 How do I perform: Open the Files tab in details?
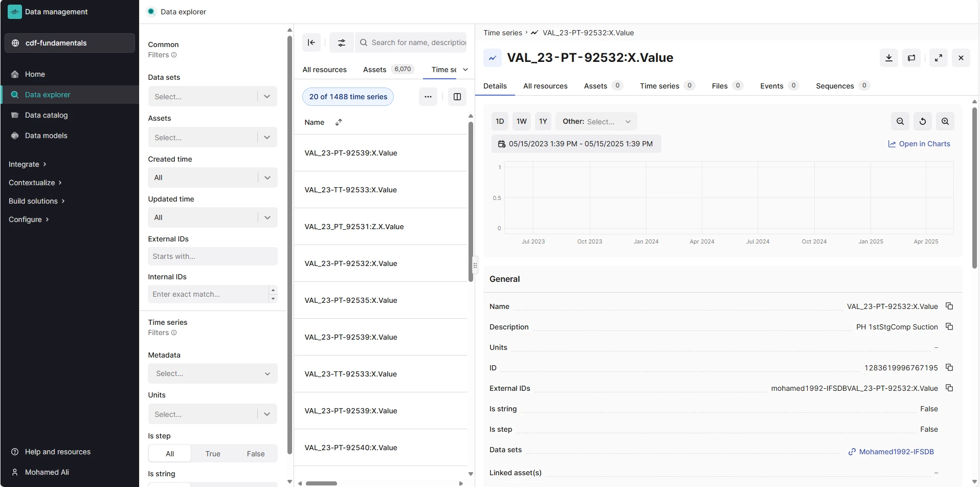tap(727, 86)
